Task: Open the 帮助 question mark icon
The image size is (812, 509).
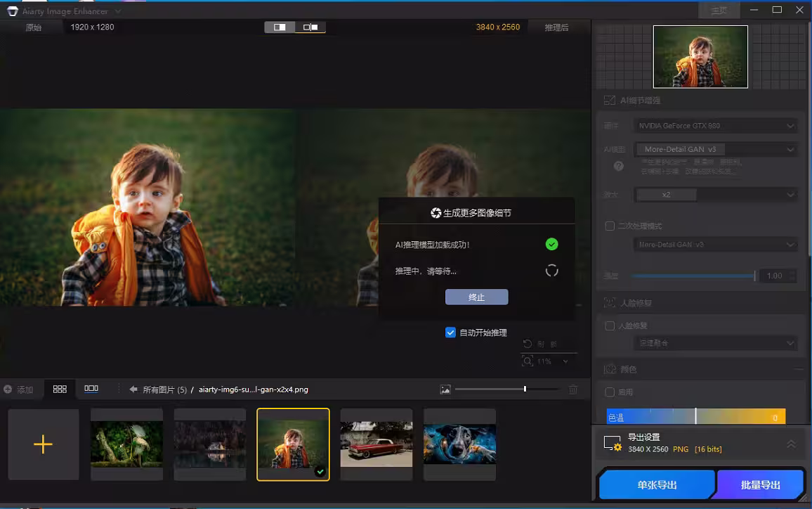Action: point(618,166)
